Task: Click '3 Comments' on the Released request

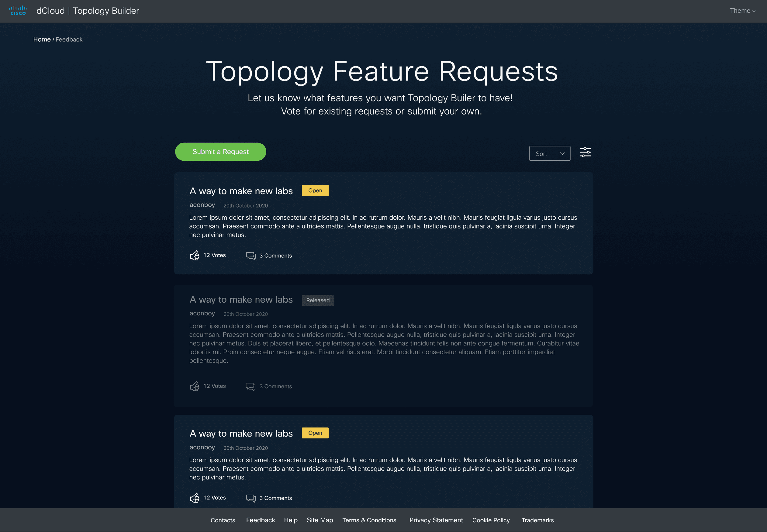Action: [x=275, y=386]
